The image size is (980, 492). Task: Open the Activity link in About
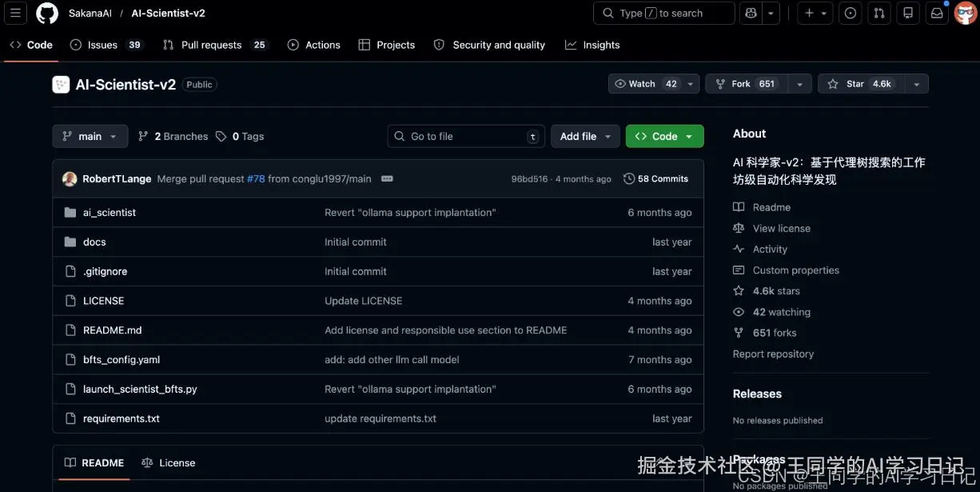click(x=760, y=250)
